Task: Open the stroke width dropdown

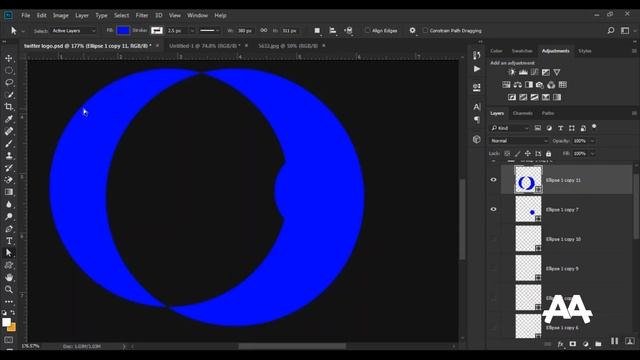Action: [192, 31]
